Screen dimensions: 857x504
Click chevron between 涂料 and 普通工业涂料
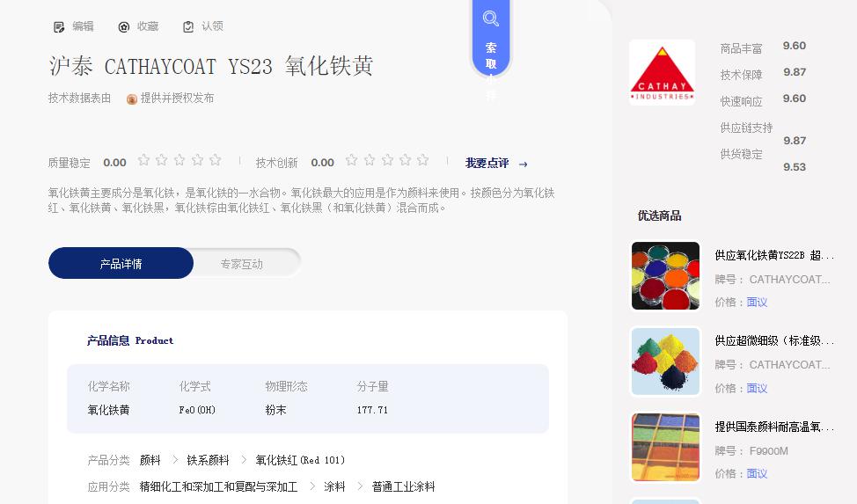[360, 486]
